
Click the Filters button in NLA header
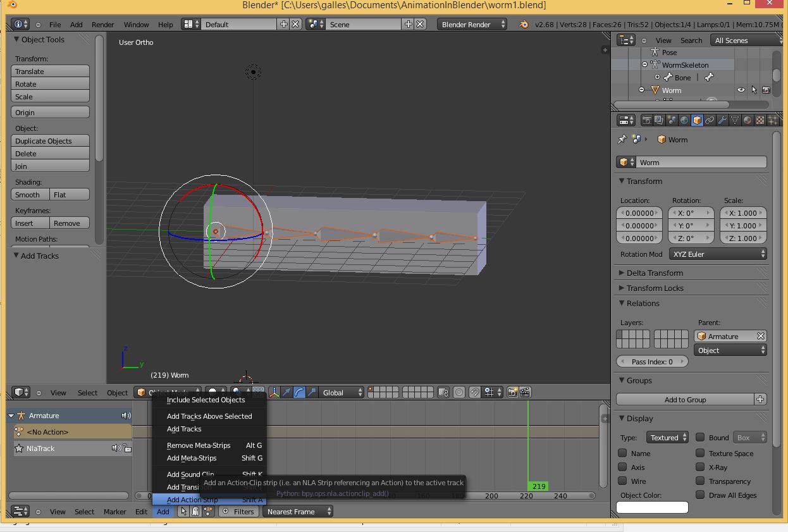pos(238,511)
